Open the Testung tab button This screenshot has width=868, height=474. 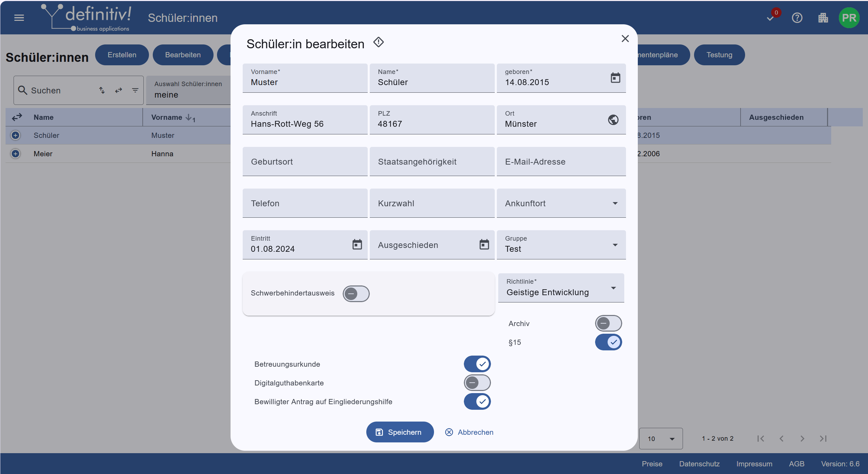(x=719, y=55)
